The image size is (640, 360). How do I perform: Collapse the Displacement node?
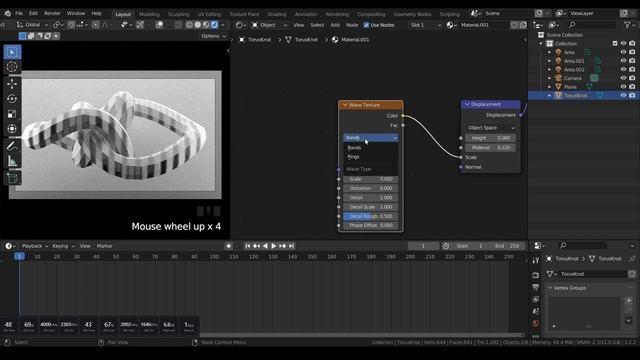point(467,104)
